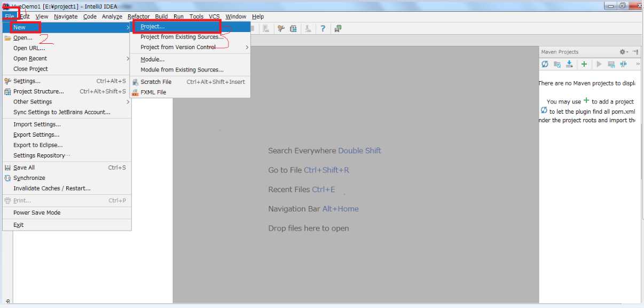
Task: Click the green plus in Maven hint text
Action: (586, 100)
